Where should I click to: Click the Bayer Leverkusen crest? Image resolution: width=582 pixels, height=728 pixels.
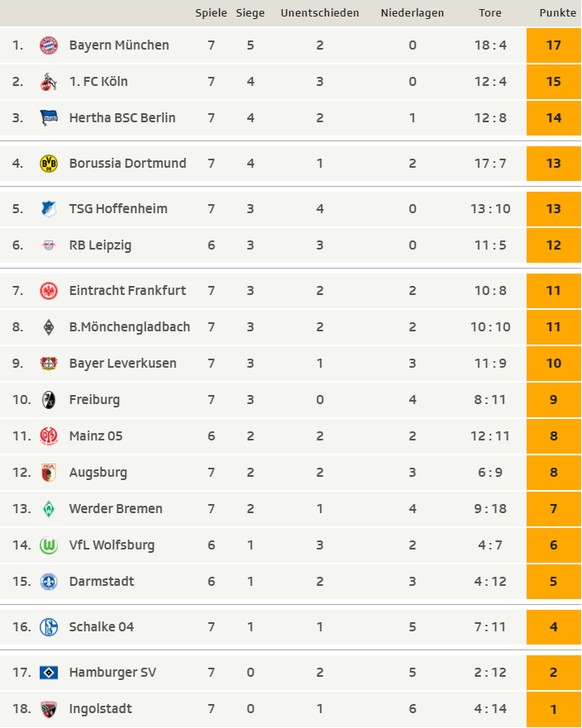coord(49,364)
